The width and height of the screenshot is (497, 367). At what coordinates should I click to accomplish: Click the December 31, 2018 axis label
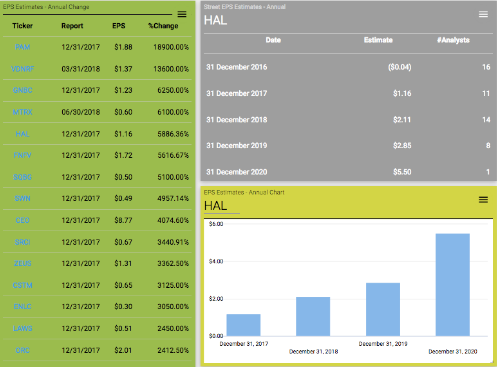pyautogui.click(x=313, y=352)
